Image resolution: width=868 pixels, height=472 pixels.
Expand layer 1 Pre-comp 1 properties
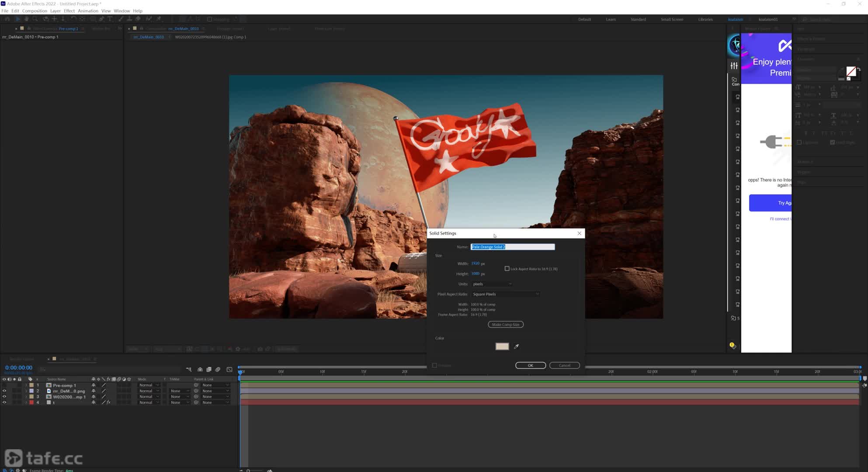pyautogui.click(x=26, y=385)
